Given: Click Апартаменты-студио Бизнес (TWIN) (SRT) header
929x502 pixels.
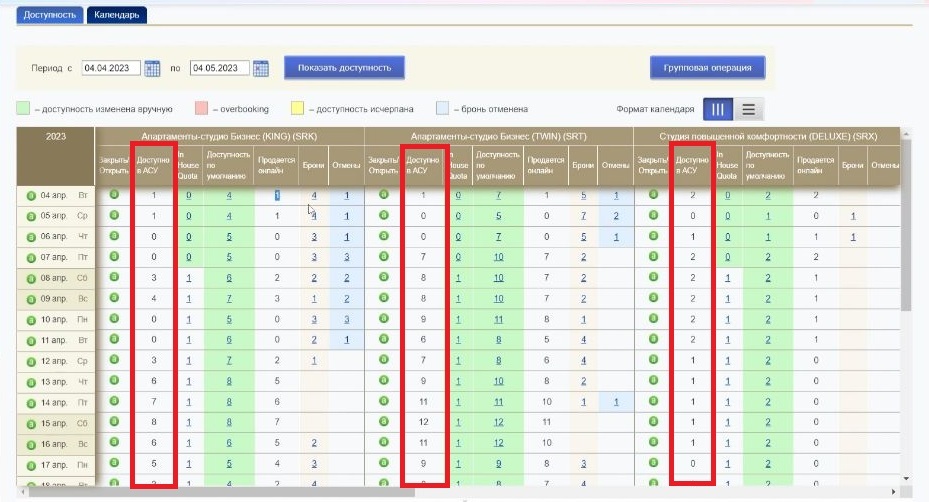Looking at the screenshot, I should 498,136.
